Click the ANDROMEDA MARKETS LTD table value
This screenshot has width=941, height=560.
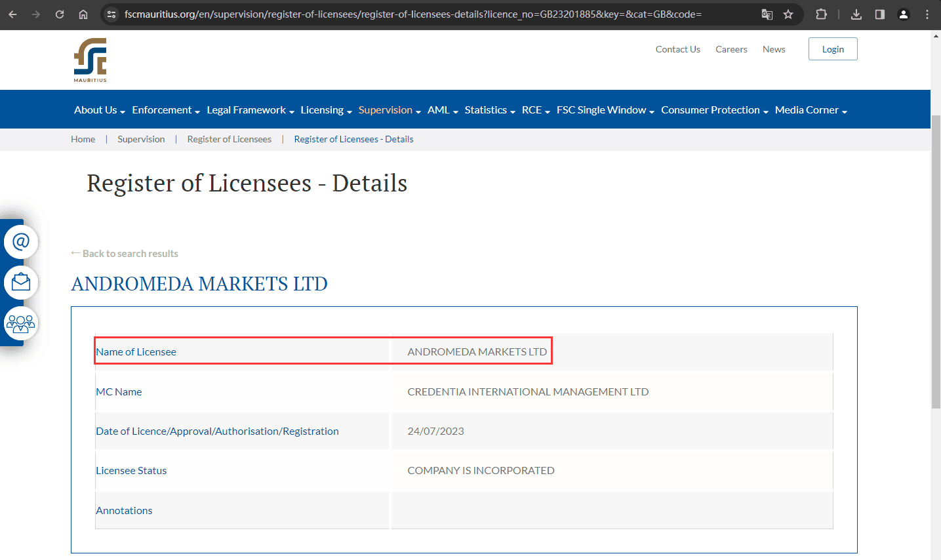coord(477,352)
